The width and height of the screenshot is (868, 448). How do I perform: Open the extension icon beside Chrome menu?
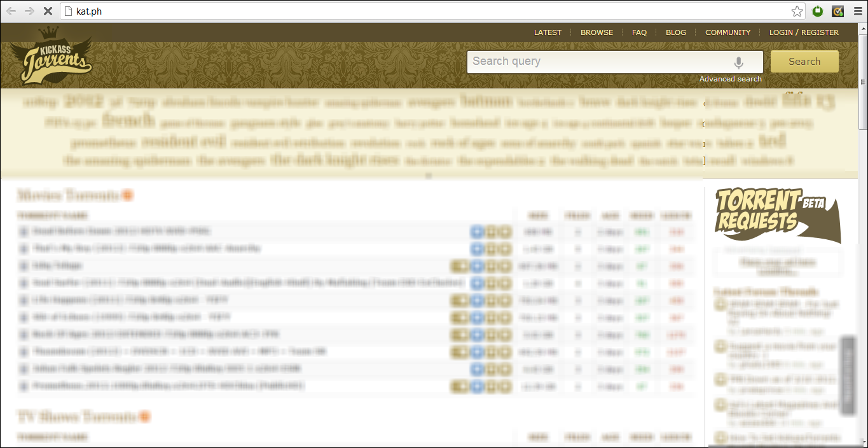tap(838, 11)
